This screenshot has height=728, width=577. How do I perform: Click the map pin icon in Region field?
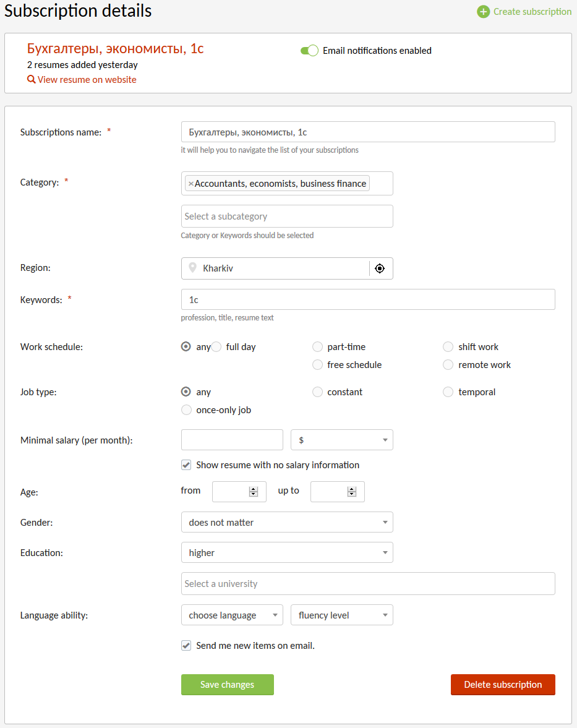click(x=192, y=268)
